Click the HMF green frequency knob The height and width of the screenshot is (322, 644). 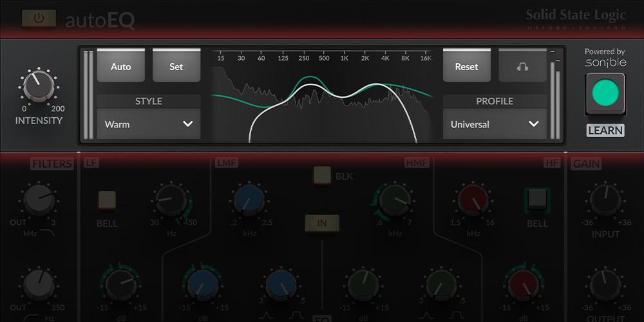tap(394, 200)
